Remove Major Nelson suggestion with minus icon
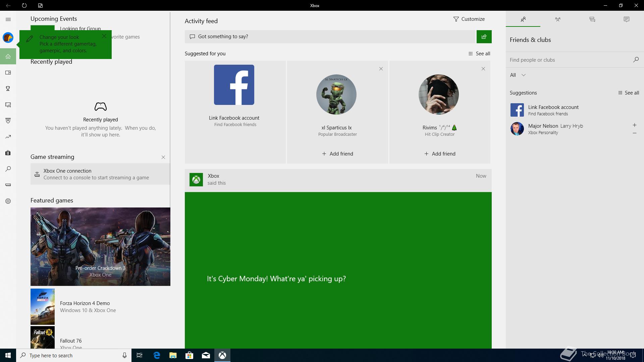The width and height of the screenshot is (644, 362). coord(634,133)
